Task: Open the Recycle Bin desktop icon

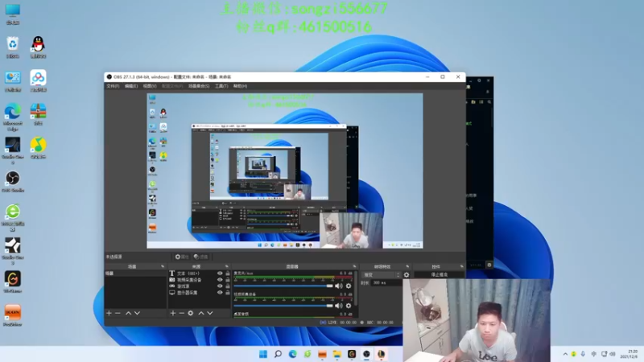Action: tap(13, 47)
